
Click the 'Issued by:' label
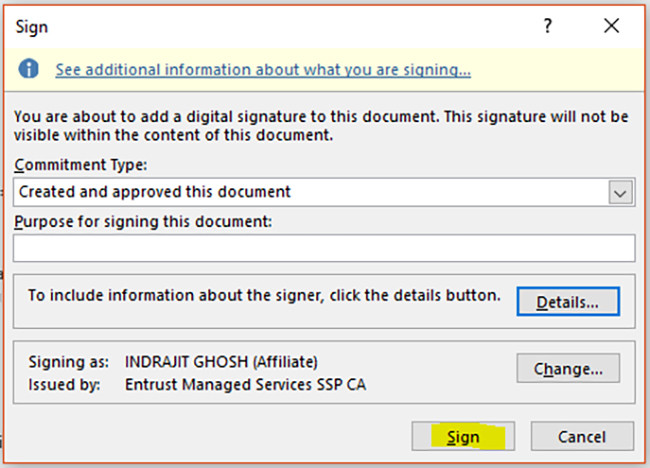coord(60,381)
